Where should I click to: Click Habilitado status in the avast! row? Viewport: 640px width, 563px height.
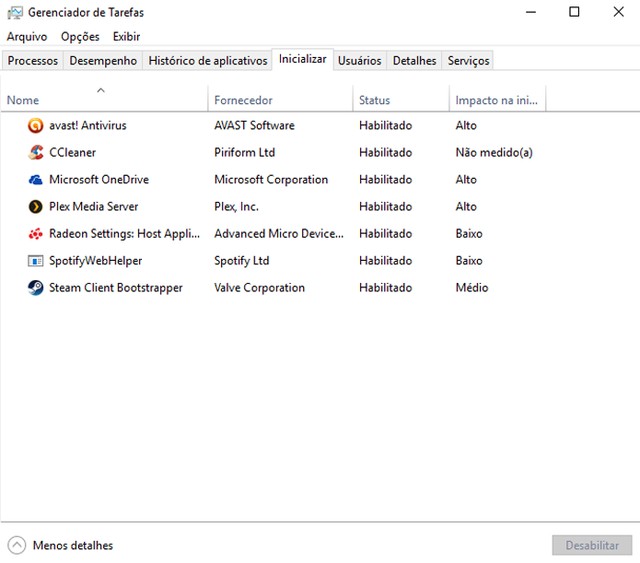385,125
